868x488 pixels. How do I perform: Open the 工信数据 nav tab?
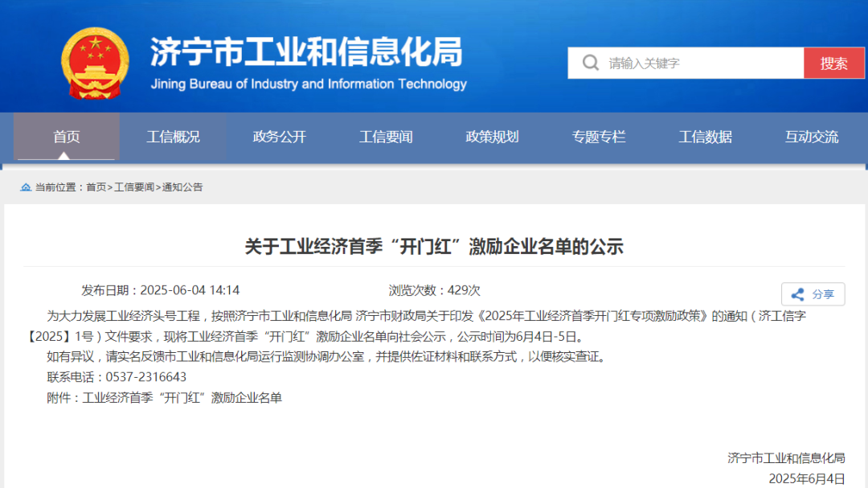(x=706, y=137)
